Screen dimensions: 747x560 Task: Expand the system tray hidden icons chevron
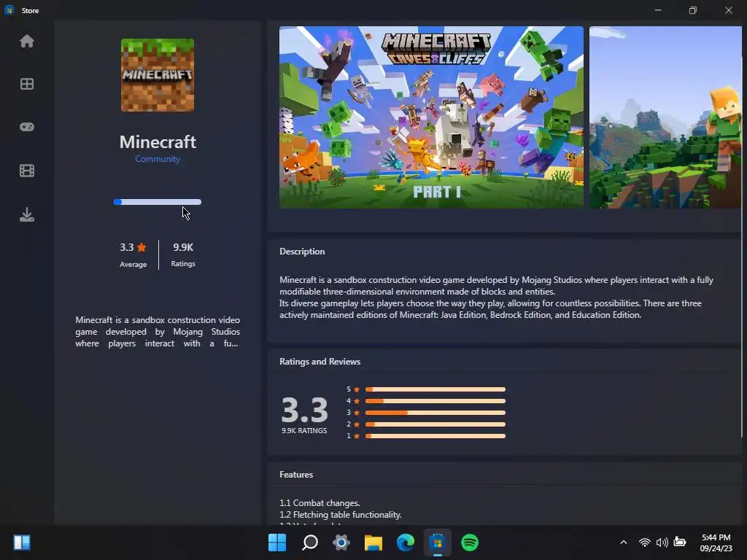click(623, 542)
